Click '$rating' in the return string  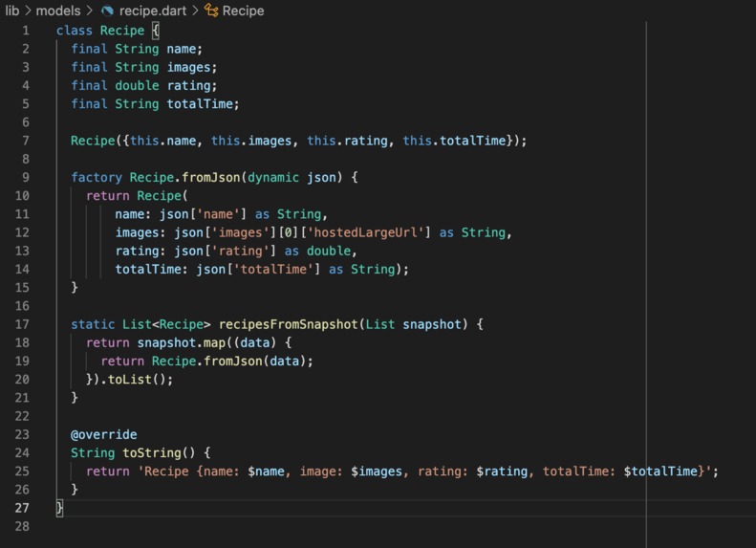[x=502, y=471]
